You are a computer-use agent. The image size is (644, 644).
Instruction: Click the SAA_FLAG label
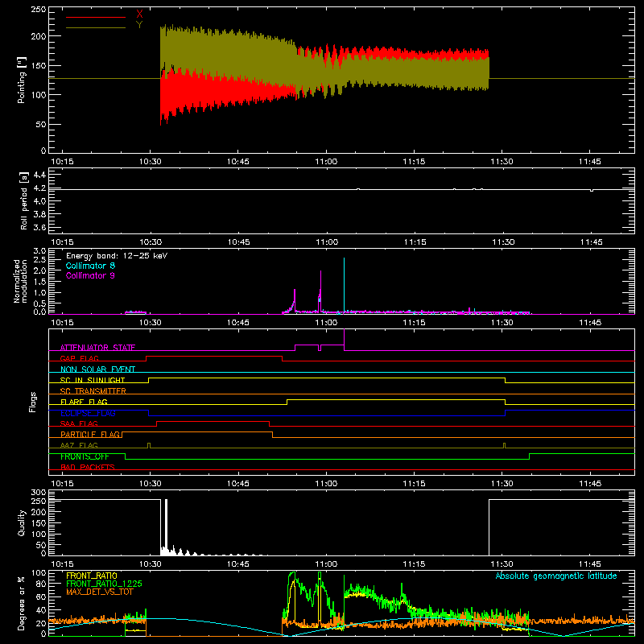[x=79, y=423]
